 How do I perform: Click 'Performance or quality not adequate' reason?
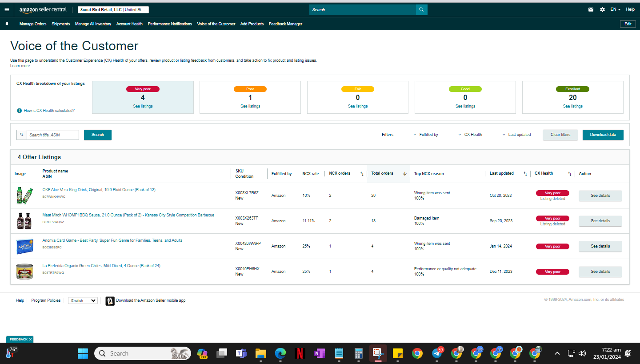tap(445, 269)
